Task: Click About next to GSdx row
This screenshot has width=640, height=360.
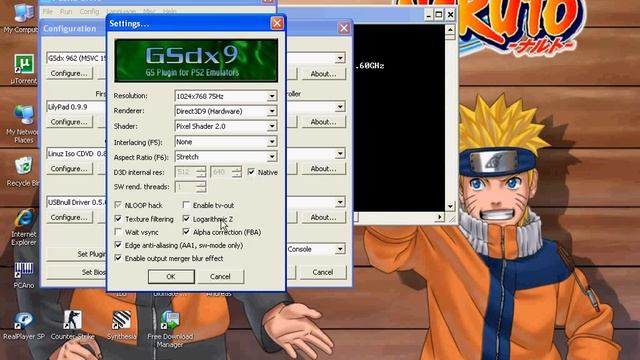Action: click(323, 74)
